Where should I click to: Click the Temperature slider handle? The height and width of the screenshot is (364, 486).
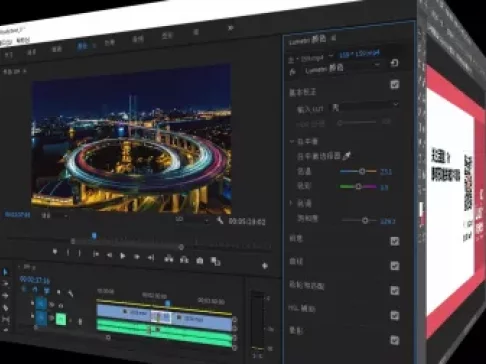click(362, 171)
